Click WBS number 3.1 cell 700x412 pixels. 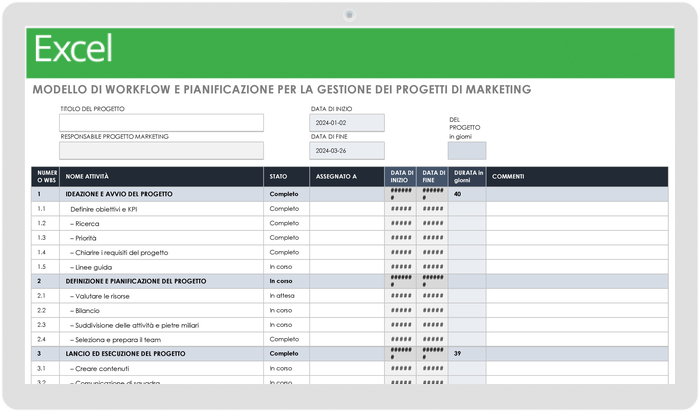[x=46, y=369]
